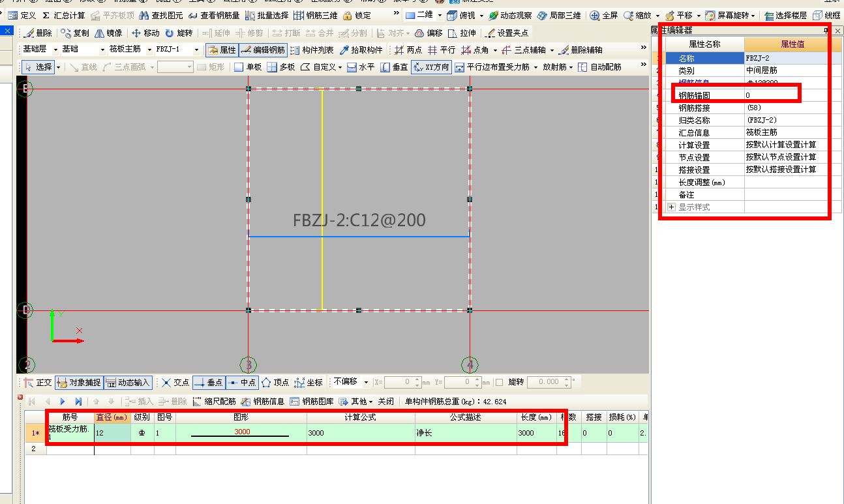Open the 定义 (Define) tool
The image size is (844, 504).
click(23, 16)
